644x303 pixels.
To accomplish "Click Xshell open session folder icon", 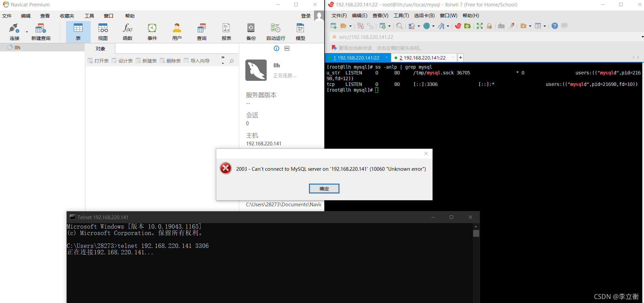I will pos(343,26).
